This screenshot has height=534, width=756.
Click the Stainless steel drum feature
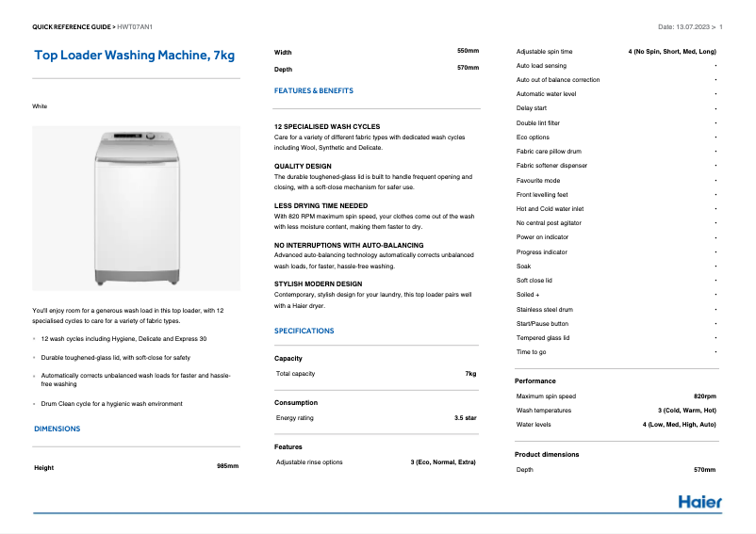(544, 309)
